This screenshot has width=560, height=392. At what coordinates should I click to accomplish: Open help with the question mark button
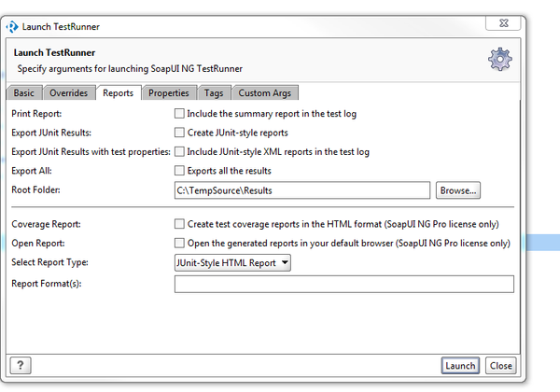[x=20, y=365]
